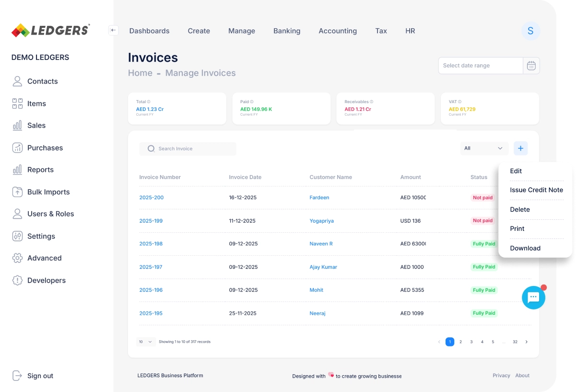This screenshot has height=392, width=577.
Task: Click the calendar icon for date range
Action: [x=531, y=65]
